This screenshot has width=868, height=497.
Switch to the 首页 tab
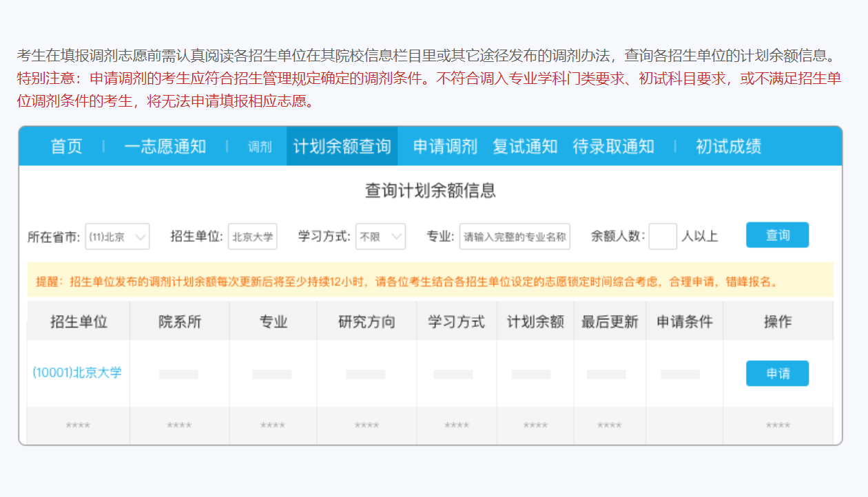click(x=65, y=146)
